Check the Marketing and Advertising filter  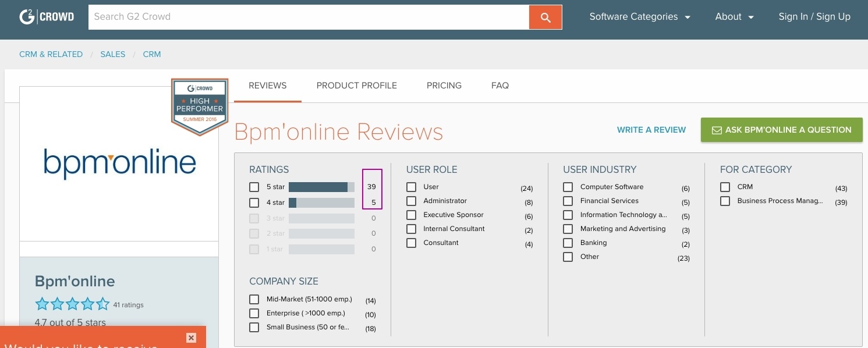(568, 229)
